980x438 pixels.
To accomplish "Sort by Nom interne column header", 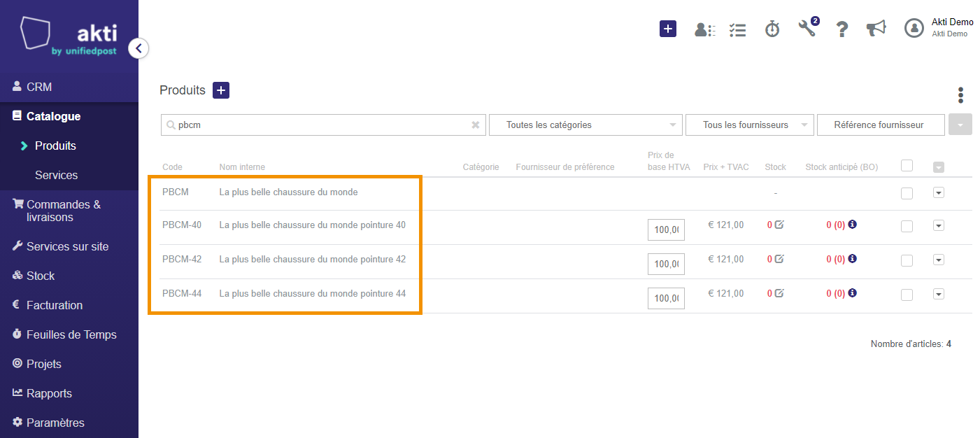I will pos(242,167).
